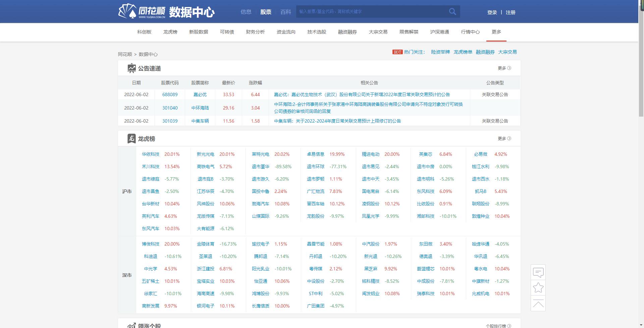
Task: Open the 中集车辆 2022-2024 announcement link
Action: (x=337, y=121)
